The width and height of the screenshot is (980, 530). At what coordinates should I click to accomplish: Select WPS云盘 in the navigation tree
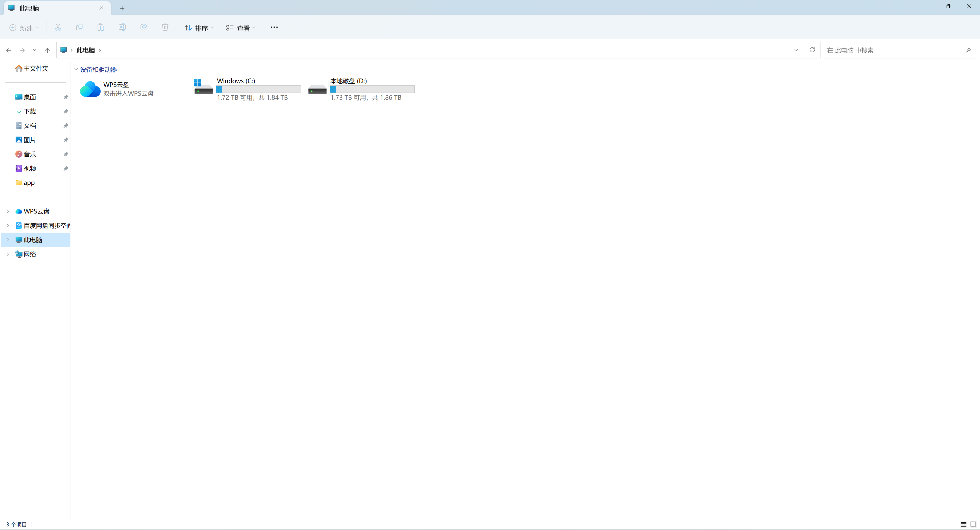click(36, 211)
